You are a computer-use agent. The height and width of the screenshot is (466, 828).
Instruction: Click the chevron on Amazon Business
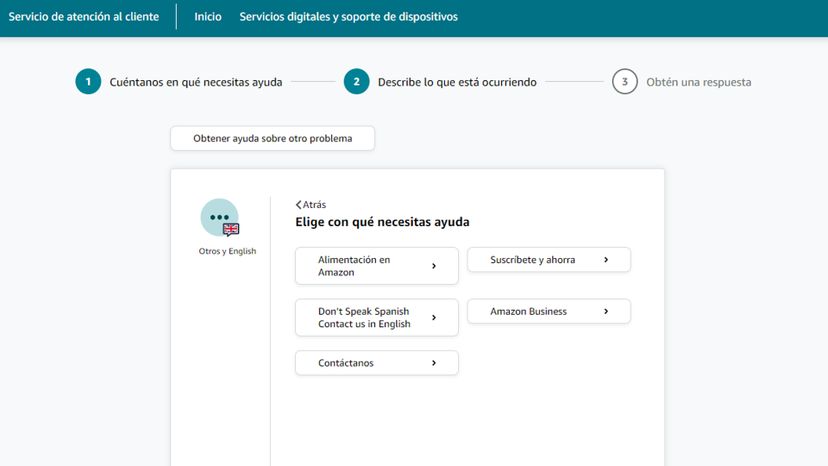606,311
